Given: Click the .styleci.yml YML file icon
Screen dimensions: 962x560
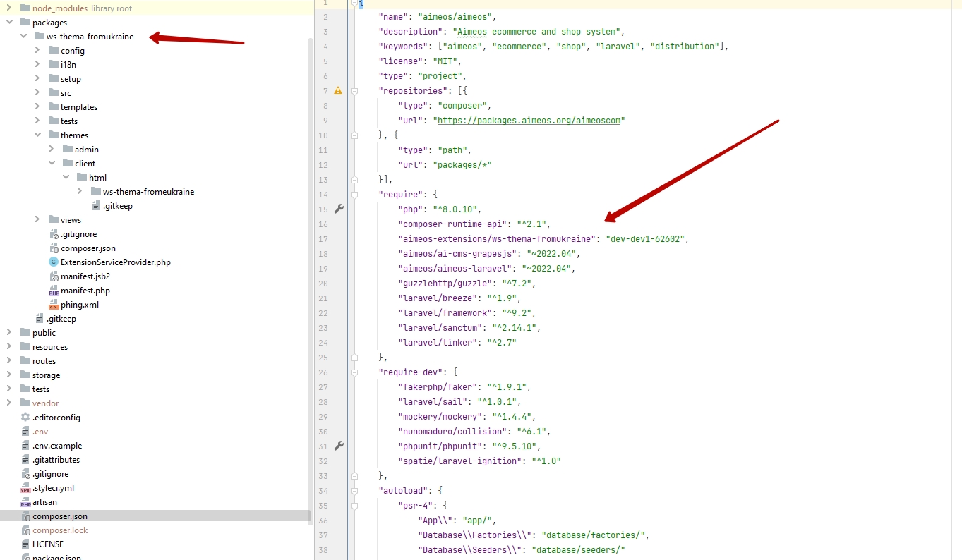Looking at the screenshot, I should pyautogui.click(x=25, y=488).
